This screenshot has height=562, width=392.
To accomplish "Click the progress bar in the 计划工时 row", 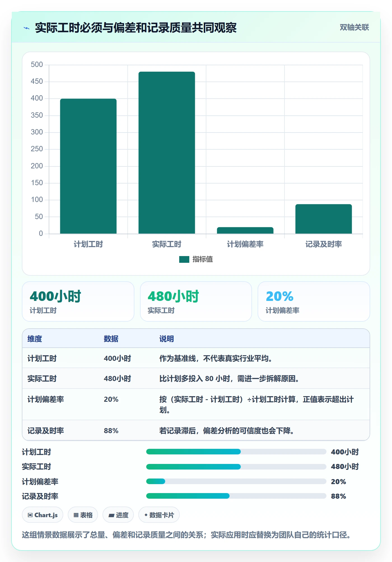I will tap(236, 452).
